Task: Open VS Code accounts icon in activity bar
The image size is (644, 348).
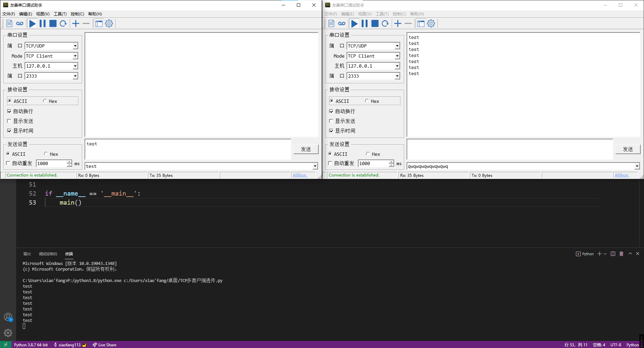Action: pyautogui.click(x=8, y=317)
